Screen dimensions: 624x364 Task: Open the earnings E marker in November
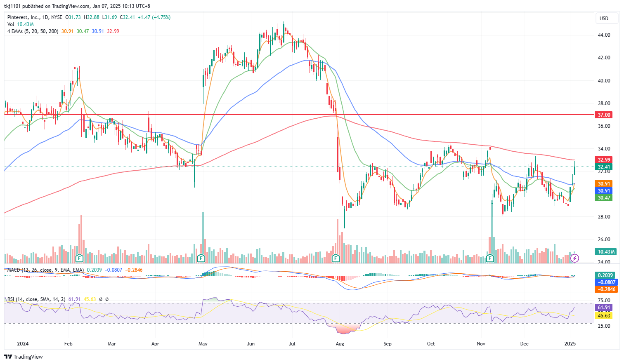pyautogui.click(x=490, y=258)
